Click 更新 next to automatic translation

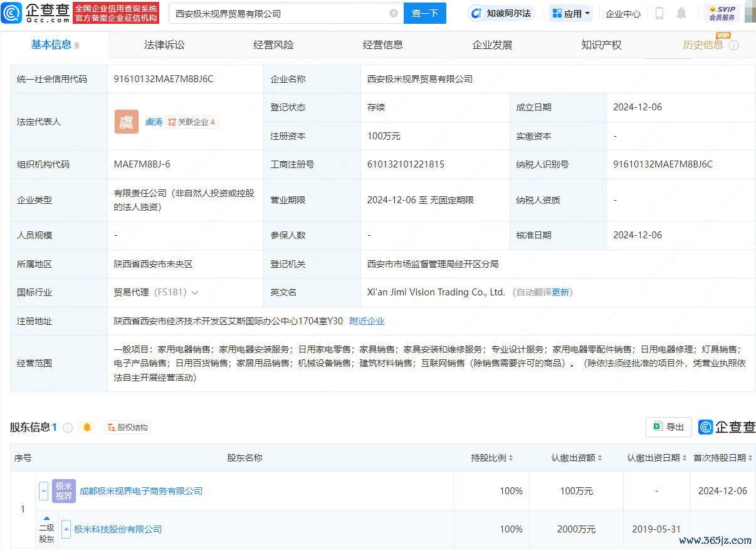click(x=560, y=292)
